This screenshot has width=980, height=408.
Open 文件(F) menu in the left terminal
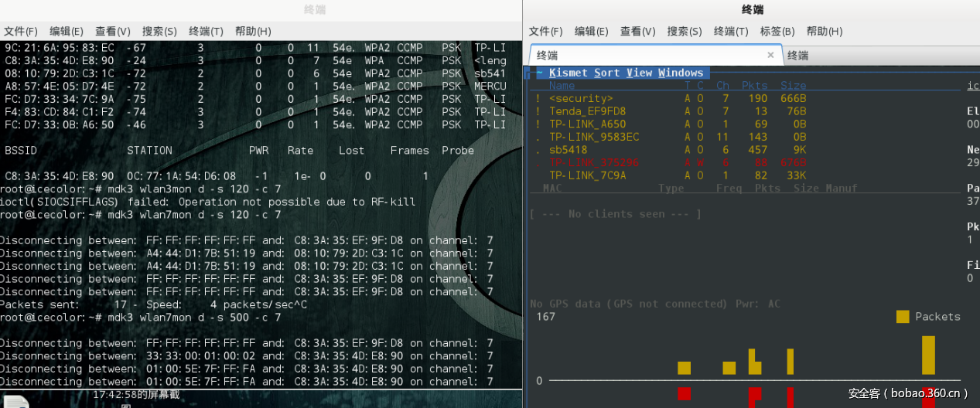point(21,32)
